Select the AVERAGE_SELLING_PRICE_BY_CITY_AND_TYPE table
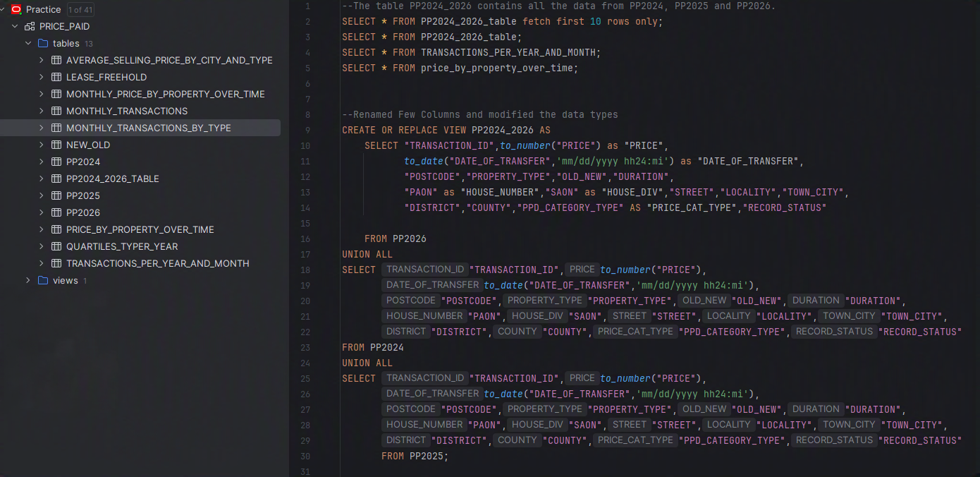The height and width of the screenshot is (477, 980). 140,60
